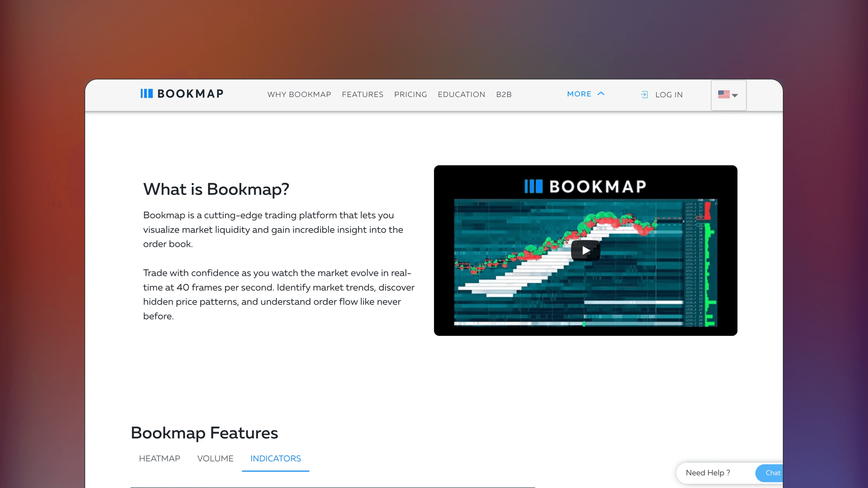868x488 pixels.
Task: Click the play button on the Bookmap video
Action: [x=585, y=250]
